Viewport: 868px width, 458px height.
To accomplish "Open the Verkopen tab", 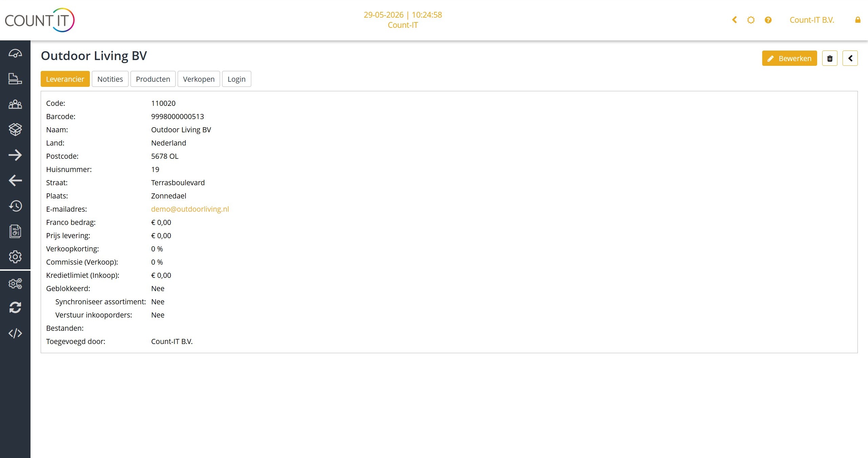I will (x=199, y=79).
